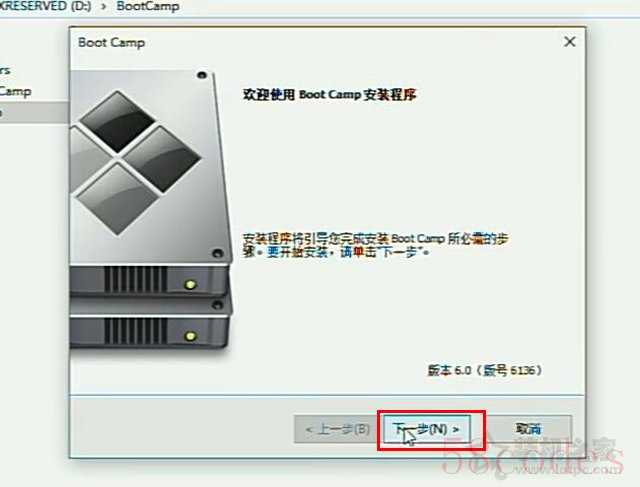Cancel setup with the 取消 button
640x487 pixels.
pos(529,429)
